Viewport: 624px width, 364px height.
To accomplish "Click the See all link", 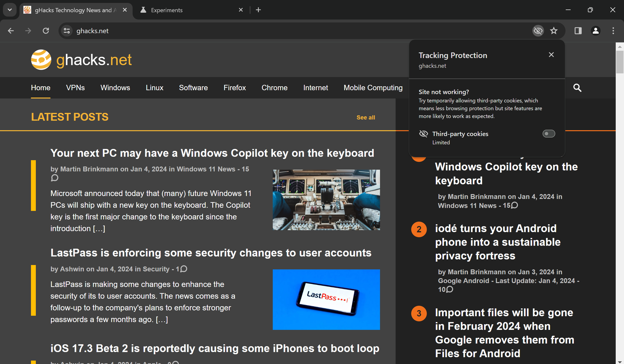I will coord(366,117).
